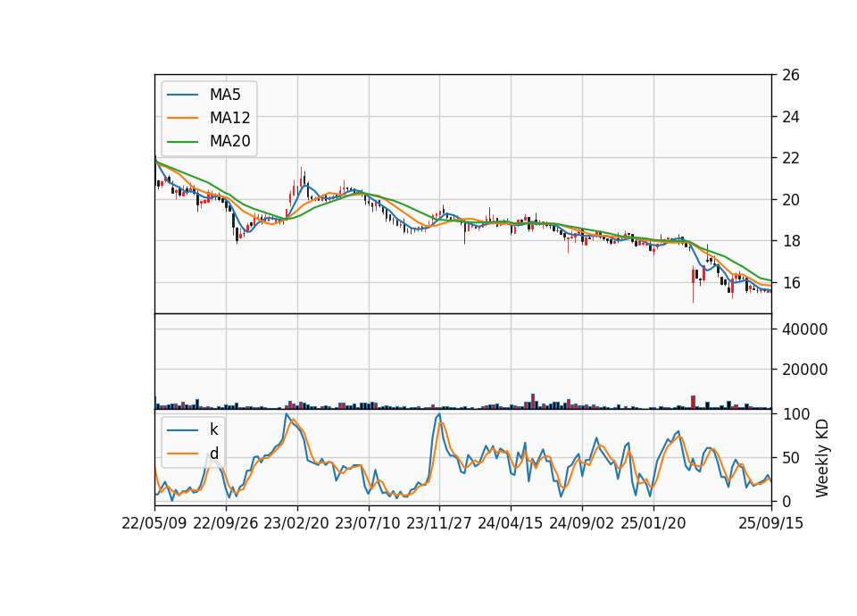Click the 22/05/09 date tick label

[x=154, y=523]
